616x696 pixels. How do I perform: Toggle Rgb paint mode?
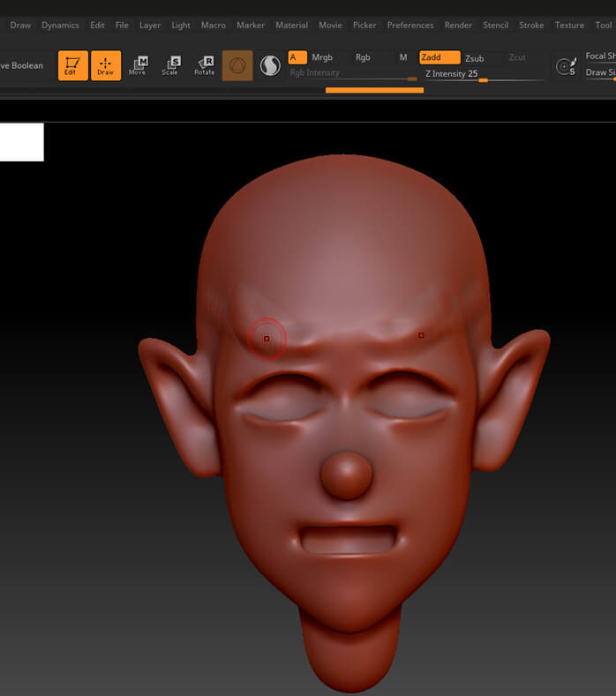(363, 57)
